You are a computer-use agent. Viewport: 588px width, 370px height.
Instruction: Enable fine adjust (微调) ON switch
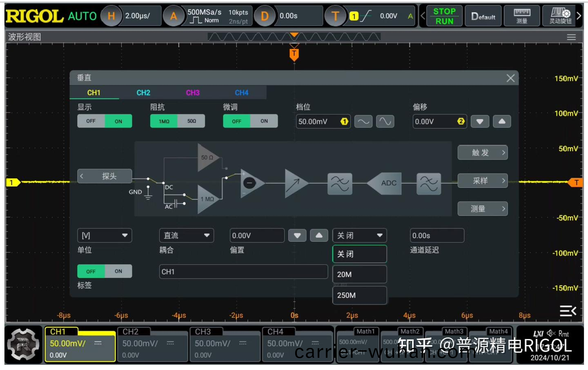[264, 121]
